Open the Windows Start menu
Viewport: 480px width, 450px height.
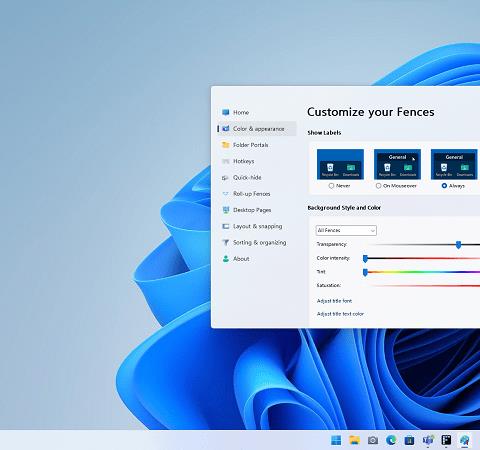point(336,440)
